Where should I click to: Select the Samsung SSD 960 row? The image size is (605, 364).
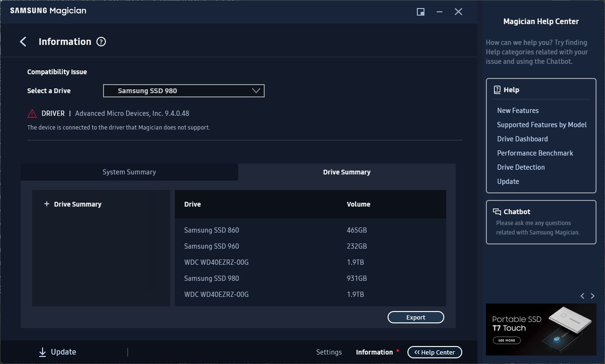pyautogui.click(x=311, y=246)
